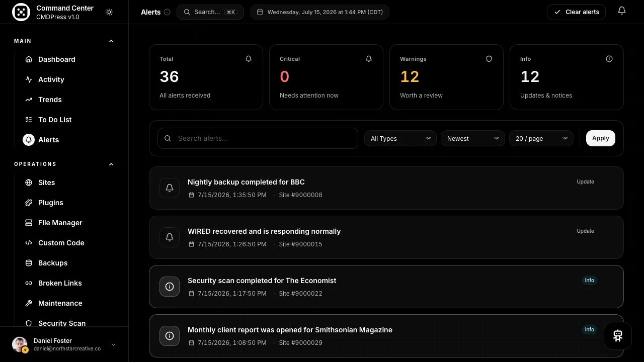
Task: Click Site #9000015 text
Action: 300,244
